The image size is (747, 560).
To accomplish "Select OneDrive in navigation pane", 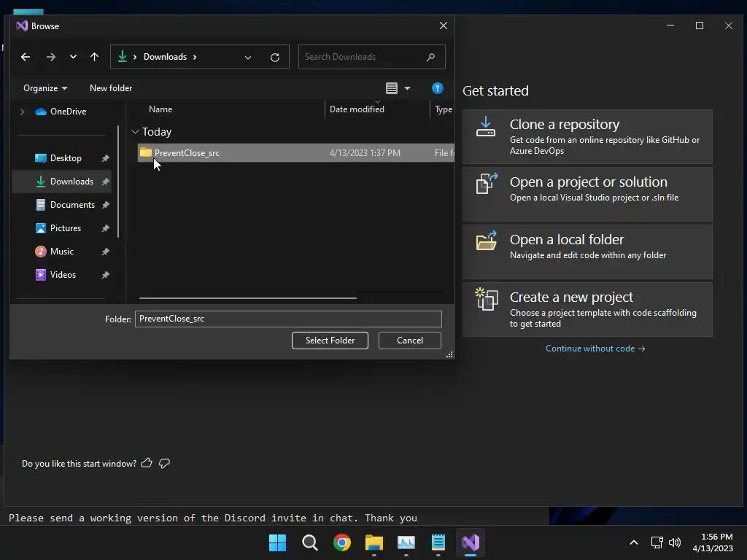I will pyautogui.click(x=61, y=112).
